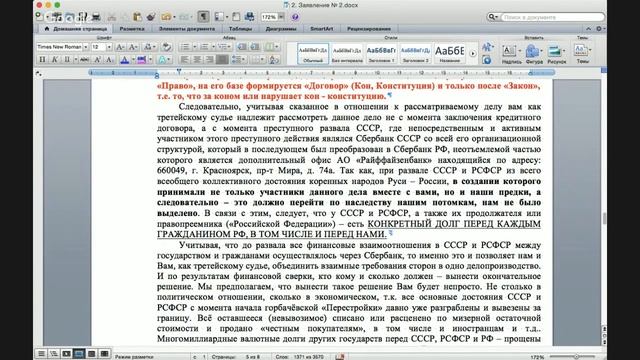Screen dimensions: 640x360
Task: Toggle bold formatting
Action: [42, 60]
